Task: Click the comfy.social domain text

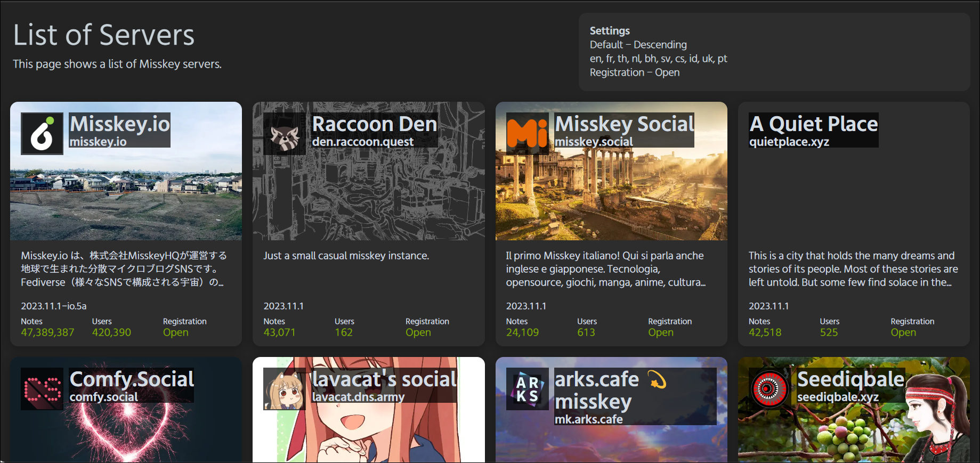Action: tap(104, 397)
